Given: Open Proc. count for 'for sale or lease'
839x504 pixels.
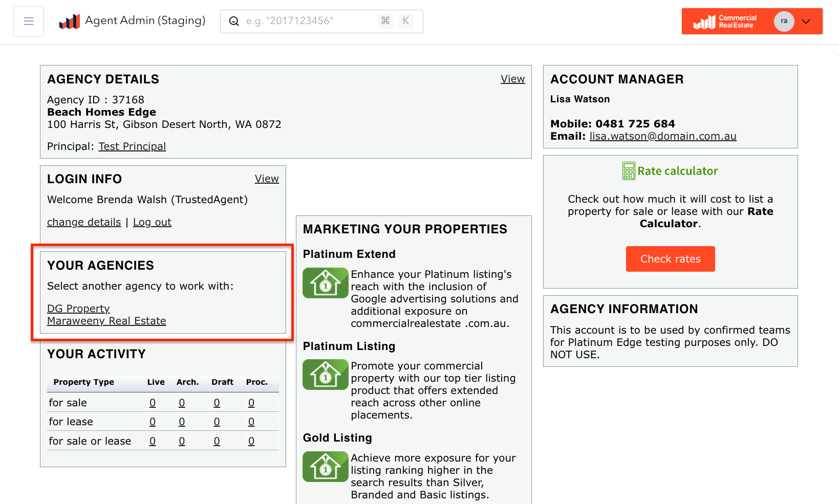Looking at the screenshot, I should 251,441.
